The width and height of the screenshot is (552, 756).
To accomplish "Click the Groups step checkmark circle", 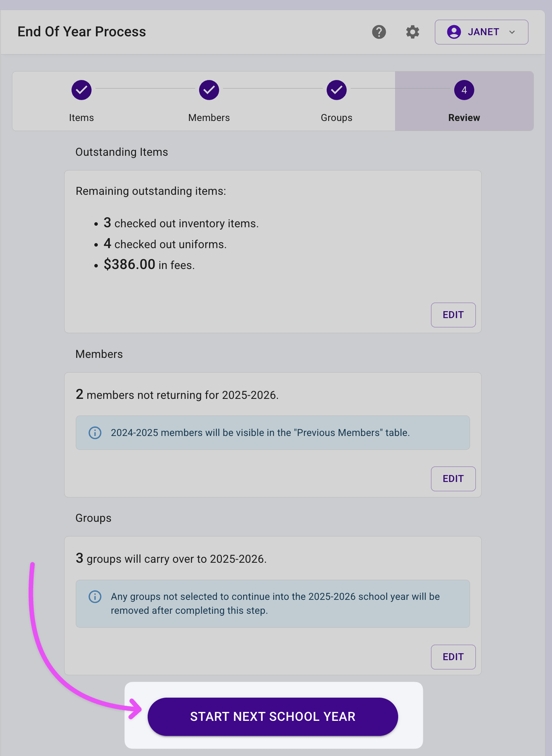I will pyautogui.click(x=337, y=90).
